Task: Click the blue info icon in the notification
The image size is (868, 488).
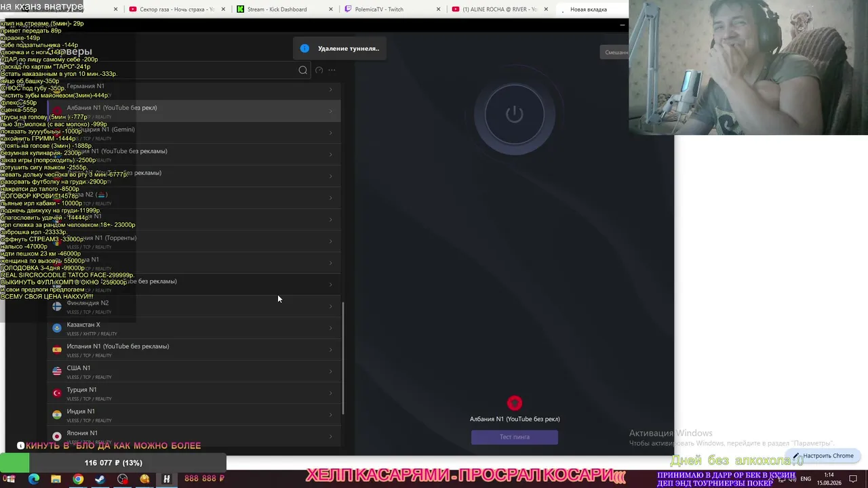Action: (304, 48)
